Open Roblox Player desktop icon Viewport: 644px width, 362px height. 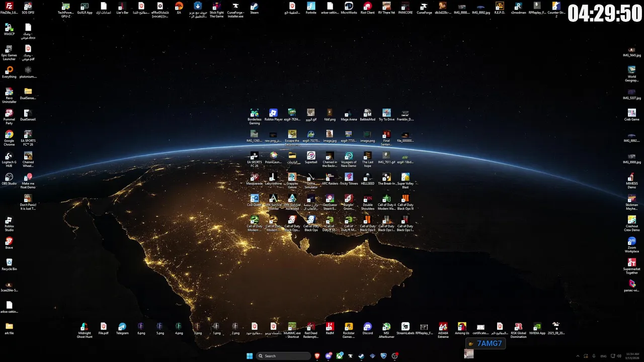(x=273, y=115)
